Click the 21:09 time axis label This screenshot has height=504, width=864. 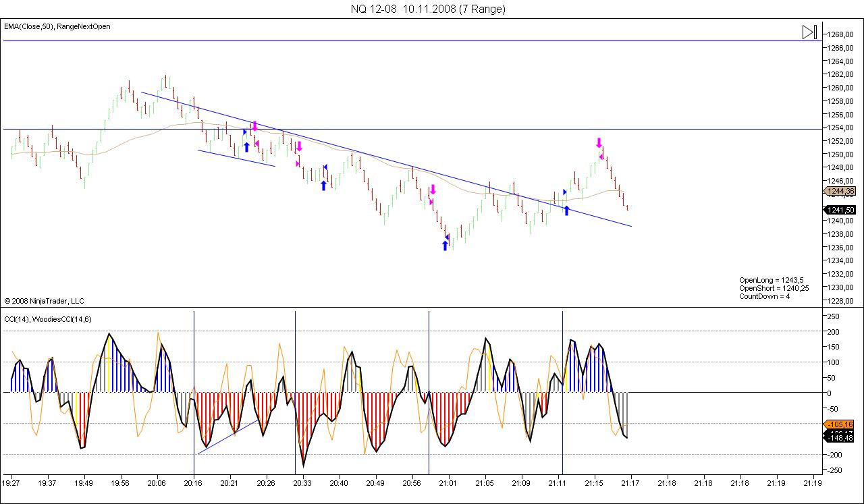(521, 483)
